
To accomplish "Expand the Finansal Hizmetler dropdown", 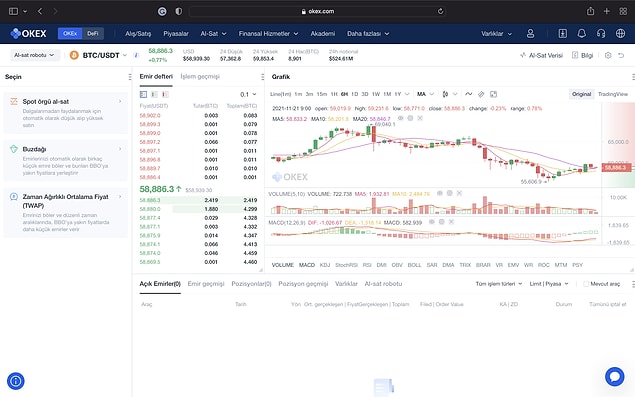I will tap(268, 34).
